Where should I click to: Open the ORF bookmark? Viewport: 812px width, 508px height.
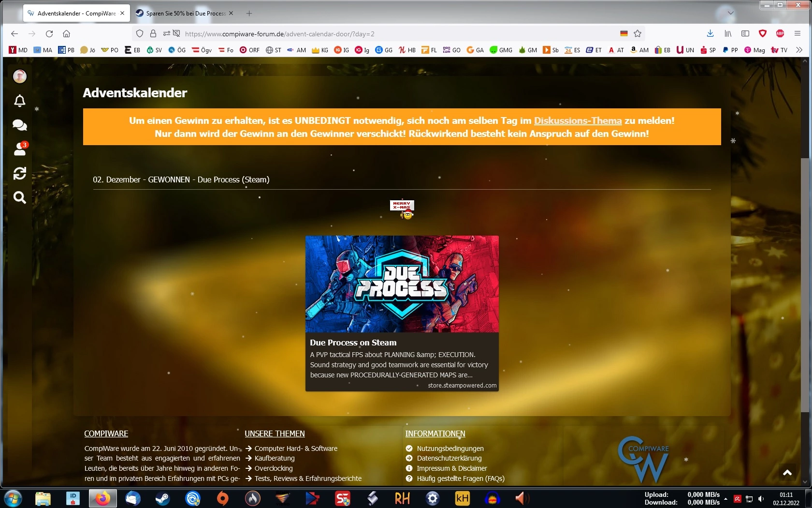(x=249, y=50)
